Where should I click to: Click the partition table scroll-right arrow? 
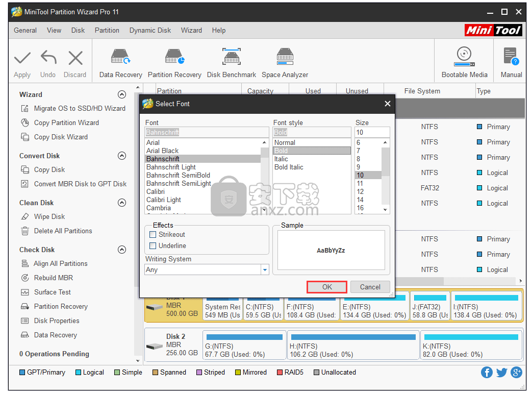pos(521,281)
